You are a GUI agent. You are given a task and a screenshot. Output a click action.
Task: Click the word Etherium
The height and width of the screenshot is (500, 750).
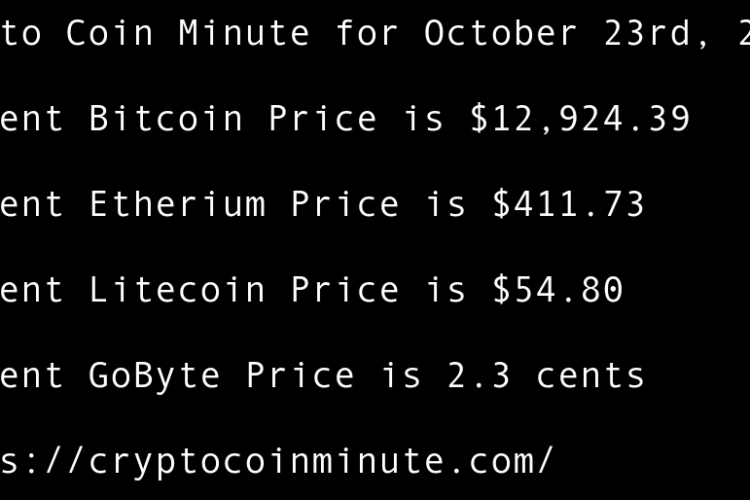coord(177,205)
